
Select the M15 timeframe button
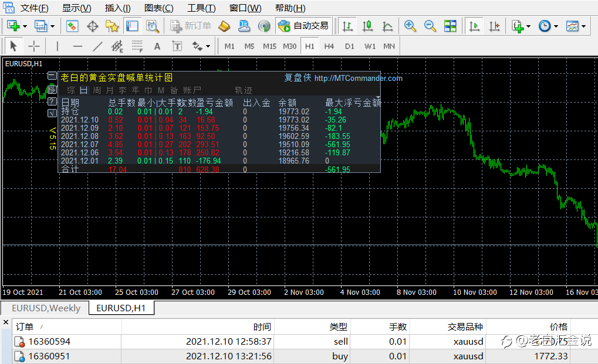269,46
